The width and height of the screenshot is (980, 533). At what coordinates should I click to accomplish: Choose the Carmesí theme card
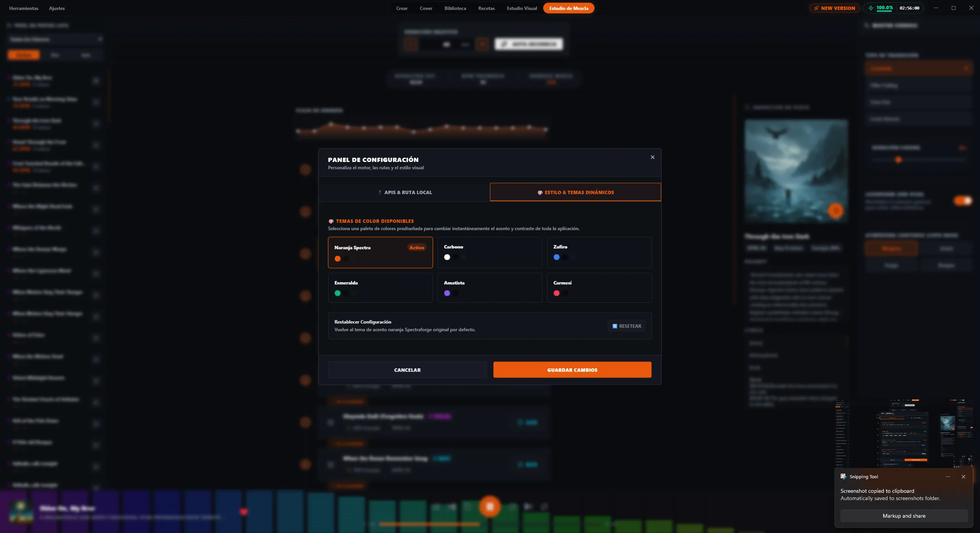(x=599, y=288)
